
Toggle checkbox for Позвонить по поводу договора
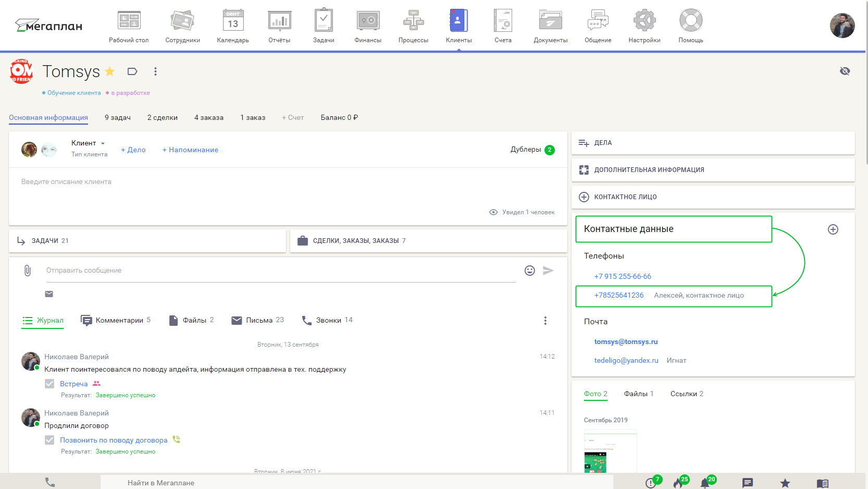coord(49,440)
